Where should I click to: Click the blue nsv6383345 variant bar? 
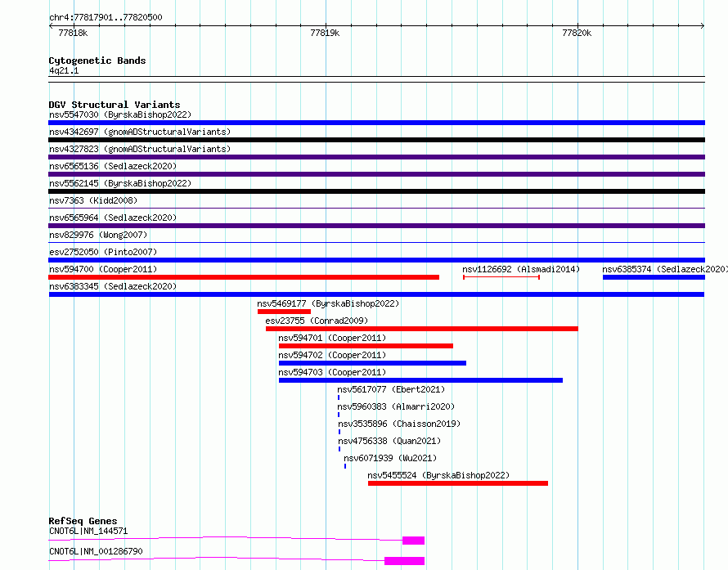pos(376,294)
